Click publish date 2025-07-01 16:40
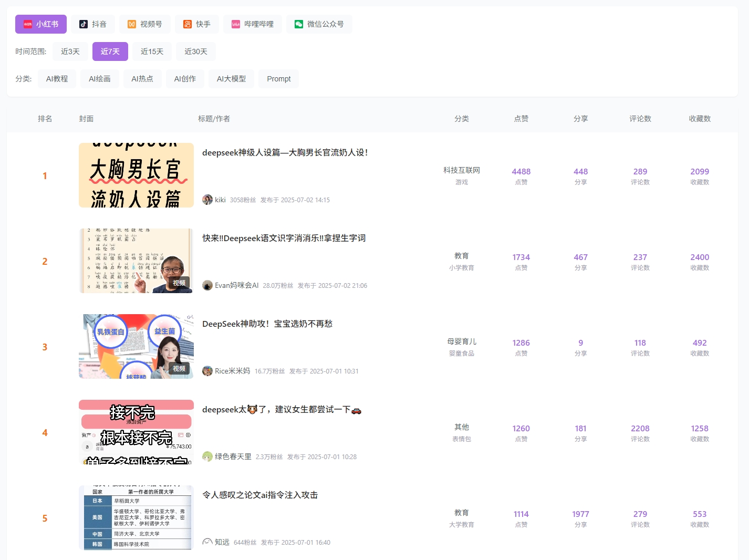 [296, 542]
